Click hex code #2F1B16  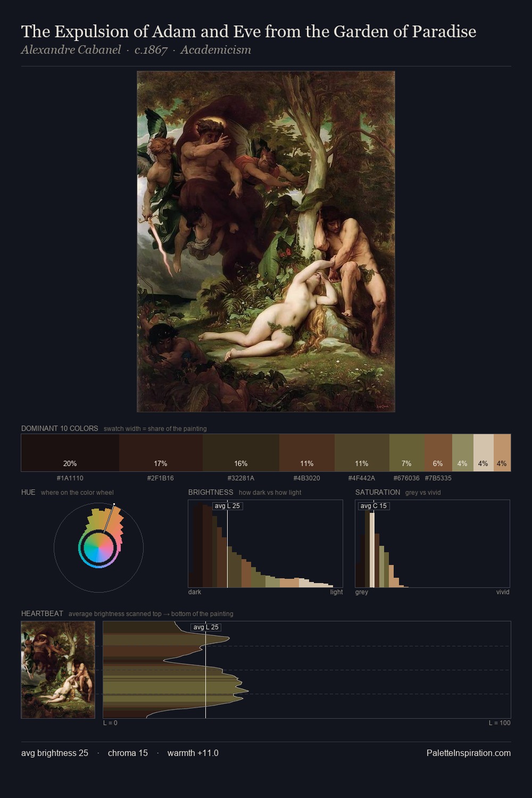click(x=161, y=478)
